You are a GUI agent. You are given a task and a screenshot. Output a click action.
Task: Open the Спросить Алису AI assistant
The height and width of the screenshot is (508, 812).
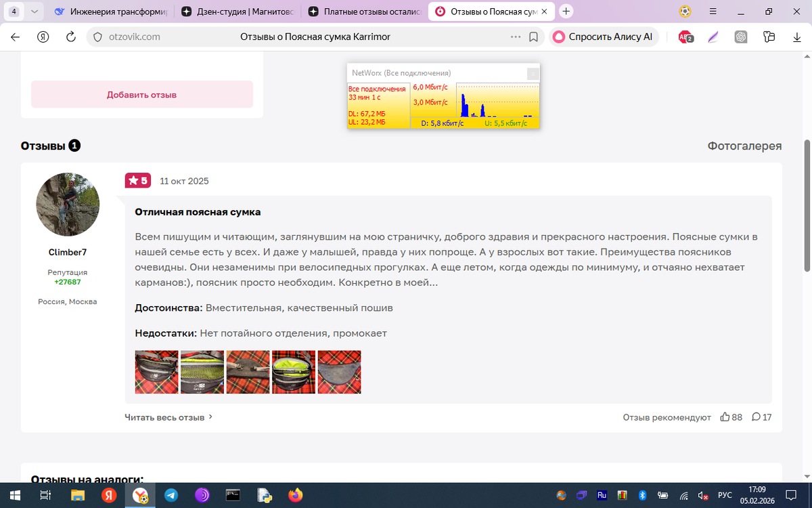[x=603, y=37]
